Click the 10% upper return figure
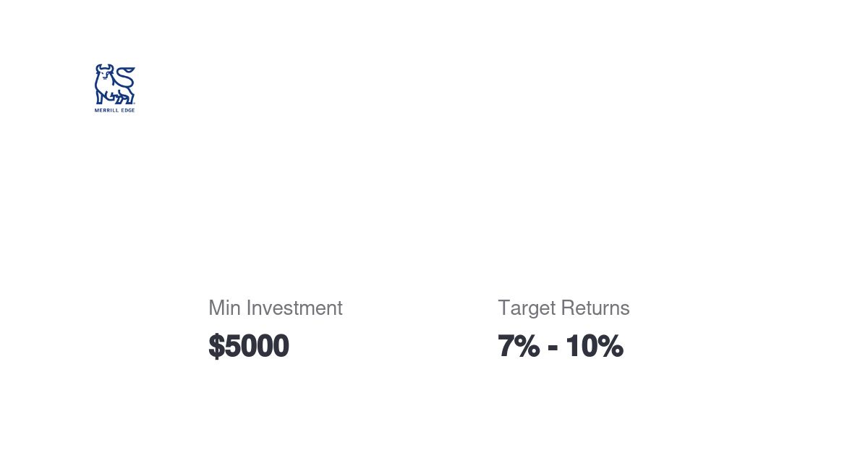The image size is (868, 456). [x=594, y=346]
